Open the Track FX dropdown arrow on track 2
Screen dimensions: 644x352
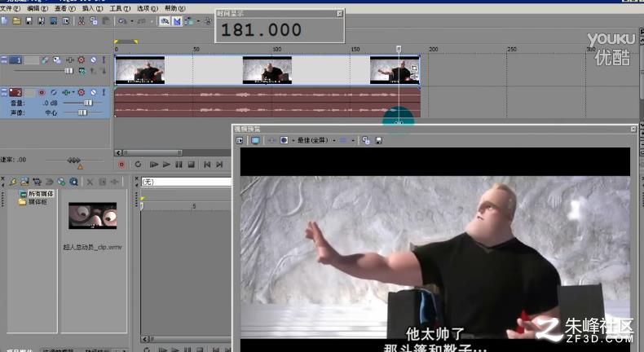pyautogui.click(x=73, y=92)
